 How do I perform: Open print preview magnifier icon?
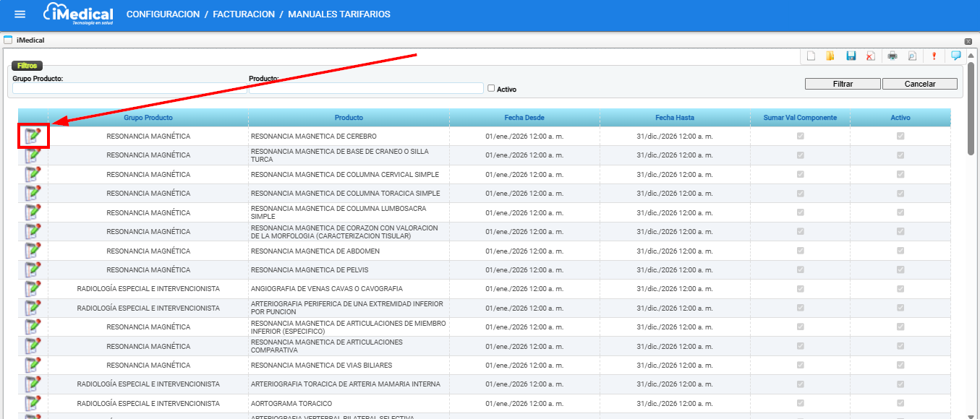coord(912,56)
